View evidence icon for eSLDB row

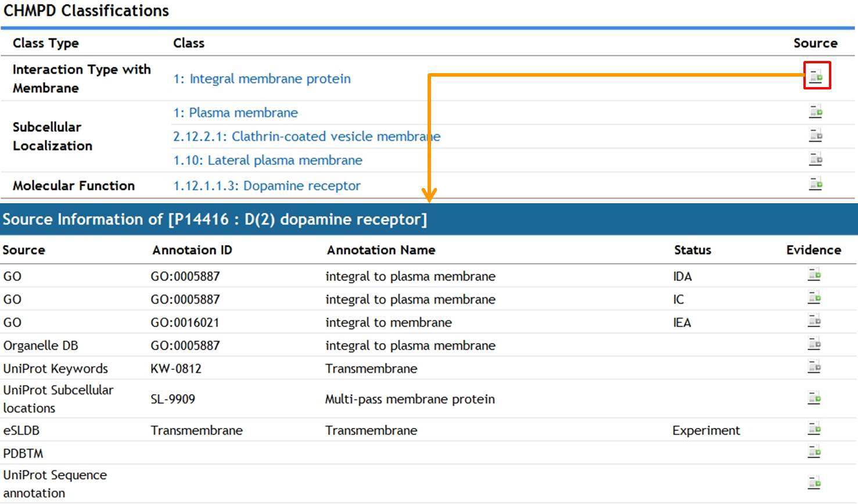click(814, 429)
